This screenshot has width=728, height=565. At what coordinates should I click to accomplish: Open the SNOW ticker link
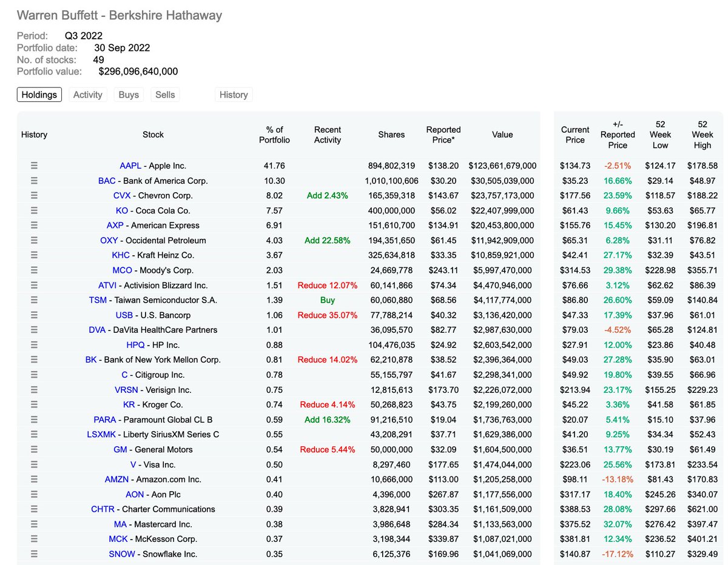pyautogui.click(x=122, y=553)
